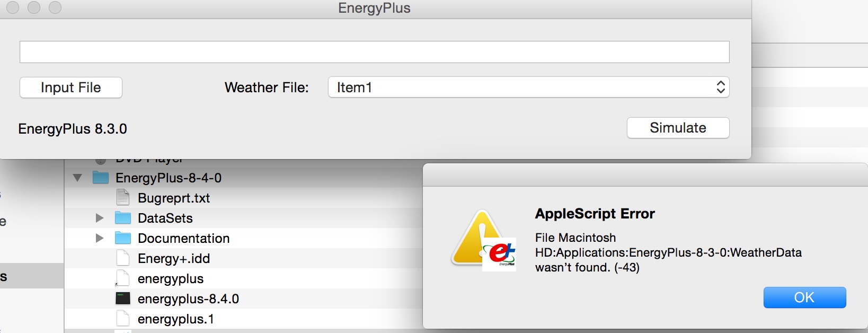Click the EnergyPlus-8-4-0 folder name

(x=169, y=178)
